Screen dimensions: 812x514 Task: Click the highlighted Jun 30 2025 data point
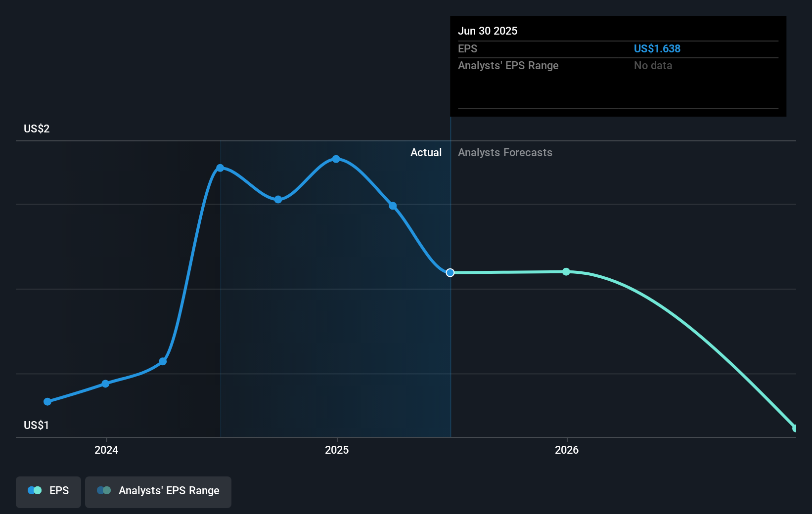pyautogui.click(x=450, y=273)
